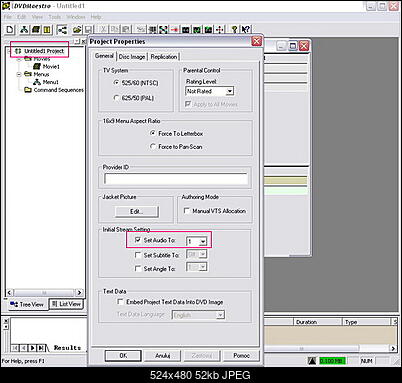This screenshot has height=383, width=402.
Task: Click the connections graph toolbar icon
Action: 62,30
